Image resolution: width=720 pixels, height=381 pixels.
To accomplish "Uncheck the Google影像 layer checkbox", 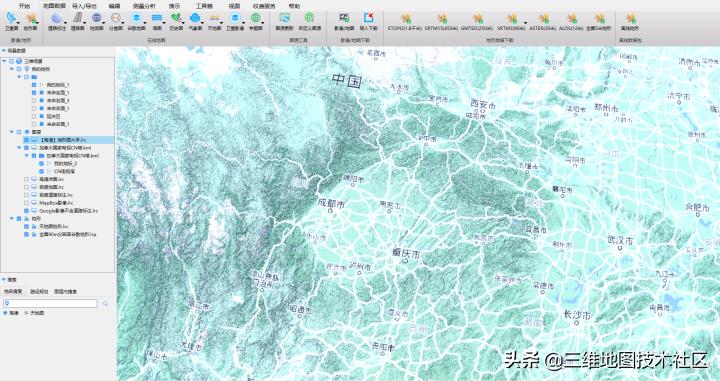I will click(27, 211).
